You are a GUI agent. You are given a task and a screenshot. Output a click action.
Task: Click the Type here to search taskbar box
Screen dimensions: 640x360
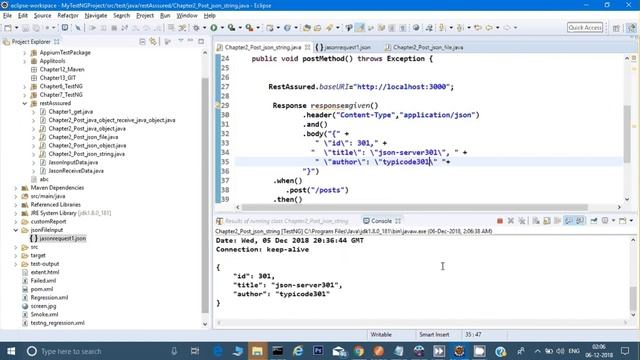71,351
